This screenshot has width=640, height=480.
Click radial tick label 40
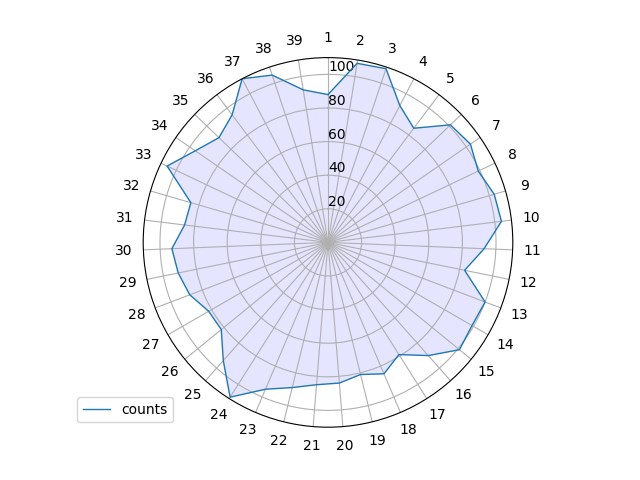337,167
